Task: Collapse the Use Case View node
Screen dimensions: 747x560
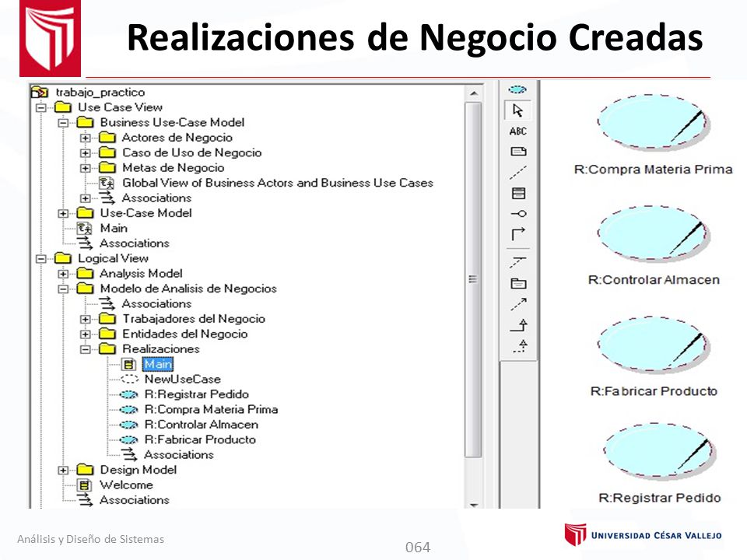Action: [41, 107]
